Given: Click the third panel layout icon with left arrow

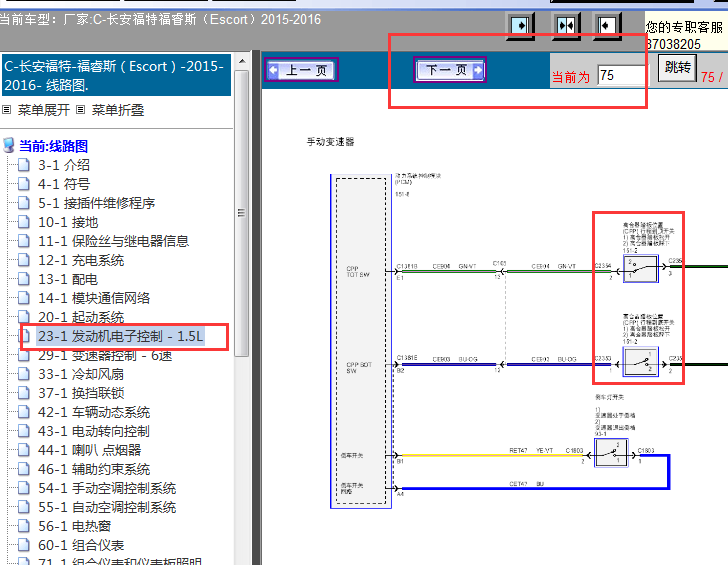Looking at the screenshot, I should point(607,25).
